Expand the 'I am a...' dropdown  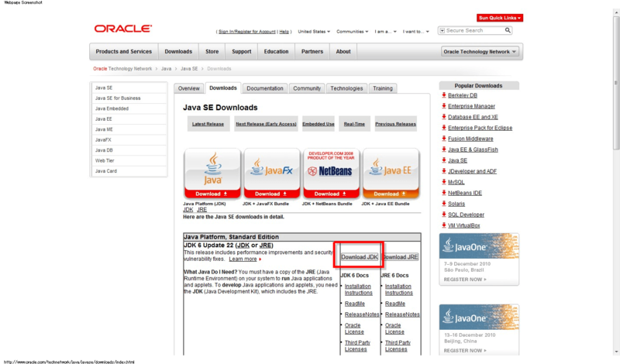(x=385, y=32)
